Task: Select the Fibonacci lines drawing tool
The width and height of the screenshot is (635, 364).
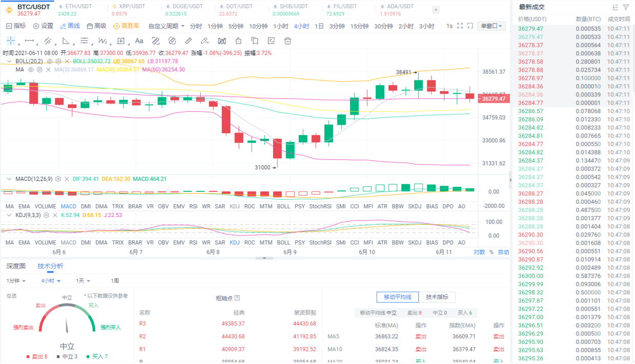Action: (x=84, y=41)
